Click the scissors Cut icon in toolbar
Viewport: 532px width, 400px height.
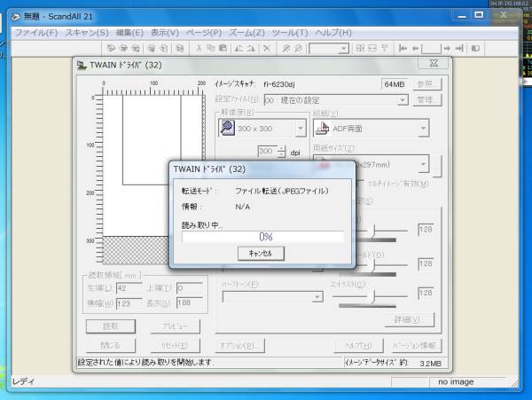coord(199,48)
